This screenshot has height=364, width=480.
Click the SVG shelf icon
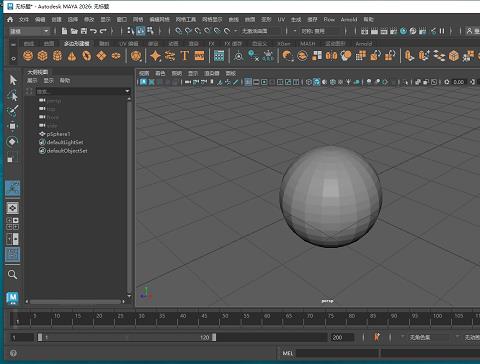[199, 56]
